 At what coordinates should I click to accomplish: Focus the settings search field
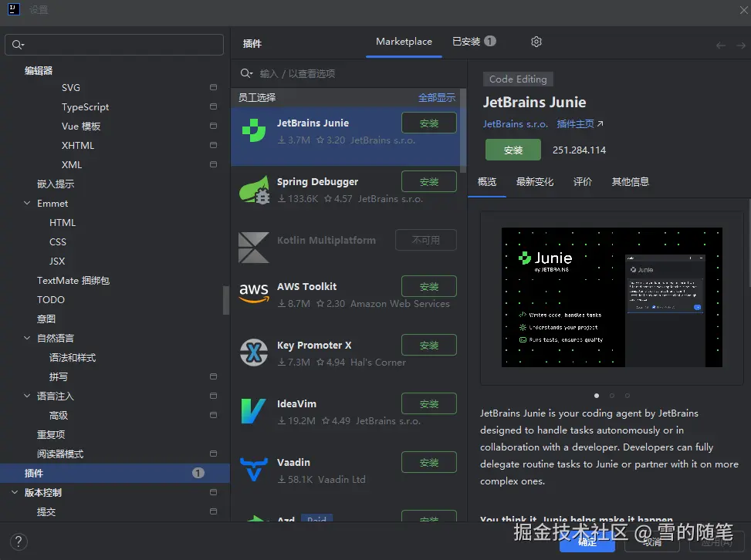pos(114,45)
